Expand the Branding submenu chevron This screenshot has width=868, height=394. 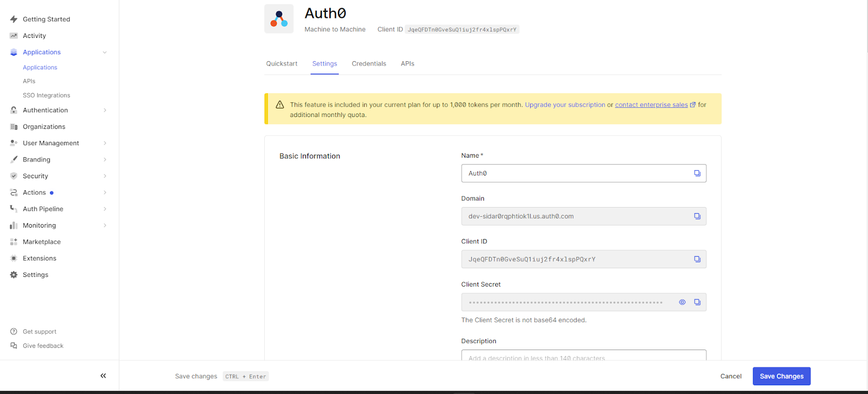[x=105, y=159]
